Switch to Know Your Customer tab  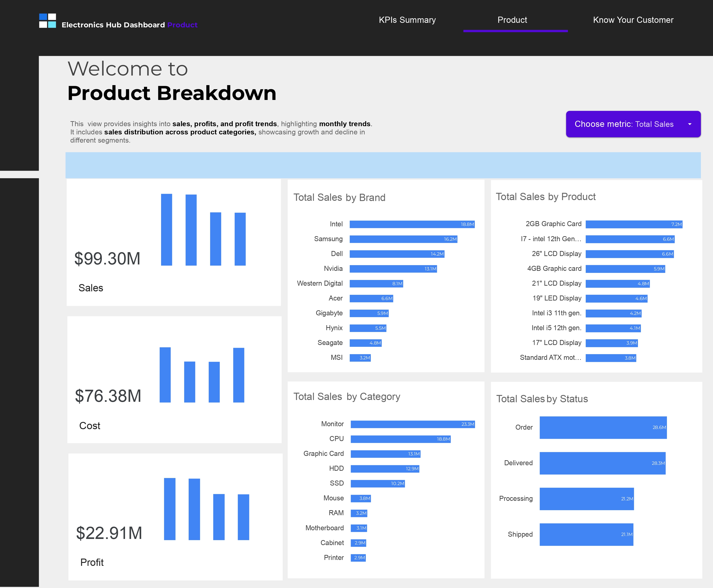click(x=633, y=20)
